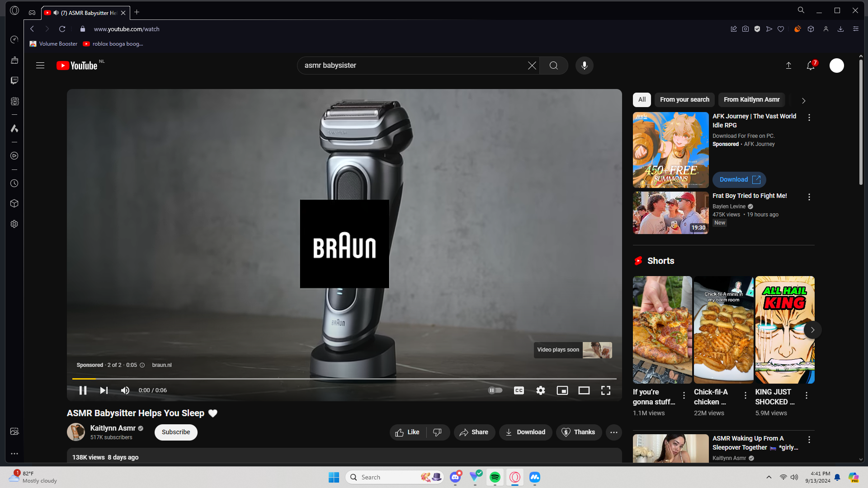Click the AFK Journey Download button
The width and height of the screenshot is (868, 488).
[739, 180]
